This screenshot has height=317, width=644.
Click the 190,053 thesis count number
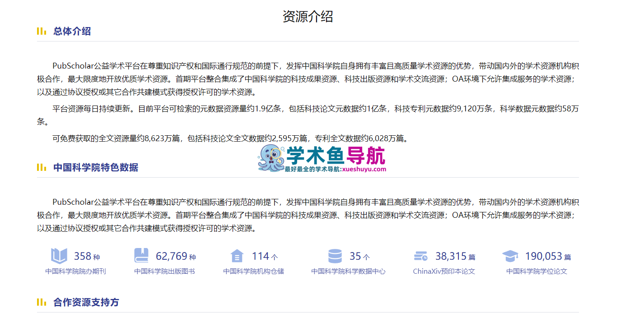pos(543,257)
